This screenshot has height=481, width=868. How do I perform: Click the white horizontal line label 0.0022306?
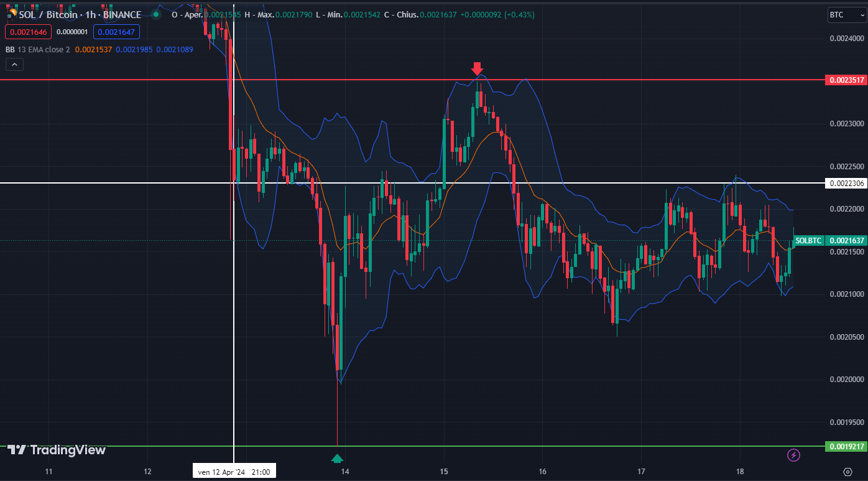[846, 183]
